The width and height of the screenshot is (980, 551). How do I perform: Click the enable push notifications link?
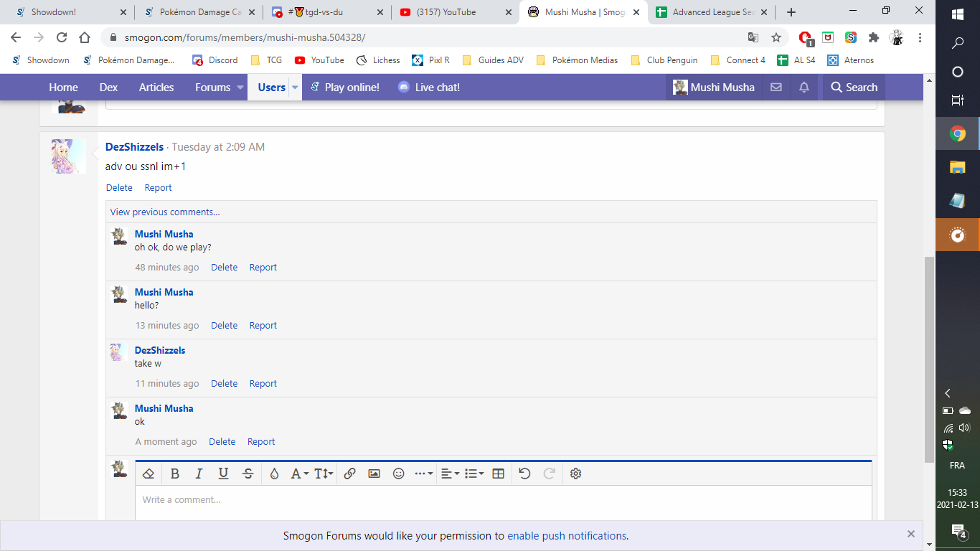pos(567,535)
